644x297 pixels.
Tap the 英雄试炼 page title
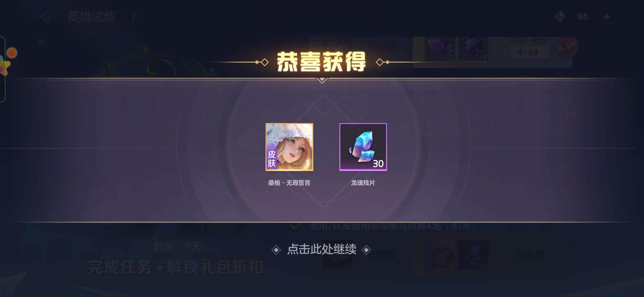(92, 17)
